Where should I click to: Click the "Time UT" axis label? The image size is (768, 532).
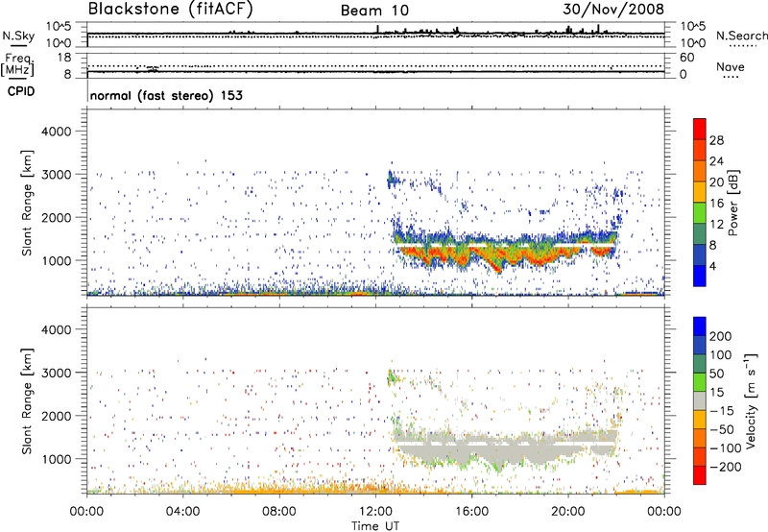pyautogui.click(x=375, y=526)
